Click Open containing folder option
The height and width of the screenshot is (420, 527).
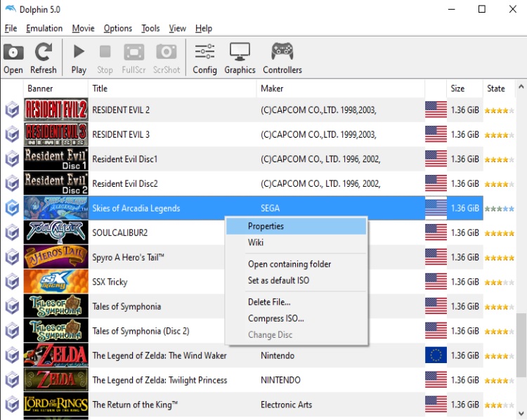tap(289, 264)
